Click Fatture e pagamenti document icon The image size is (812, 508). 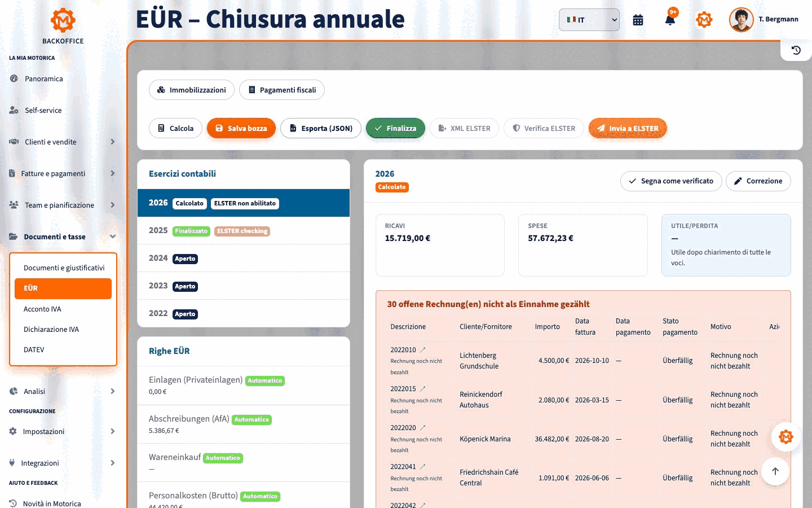pos(12,173)
